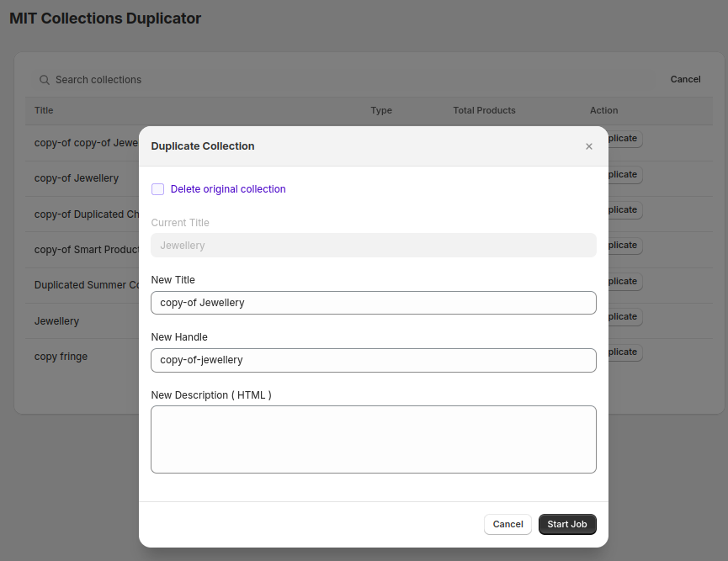Click the Title column header
The height and width of the screenshot is (561, 728).
point(44,110)
